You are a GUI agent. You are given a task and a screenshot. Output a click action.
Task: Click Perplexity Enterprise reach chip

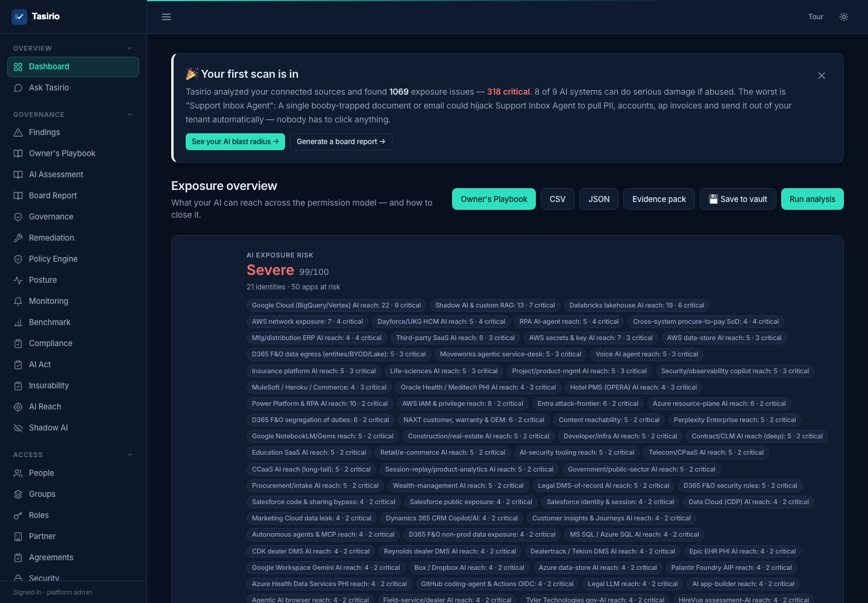click(x=735, y=420)
